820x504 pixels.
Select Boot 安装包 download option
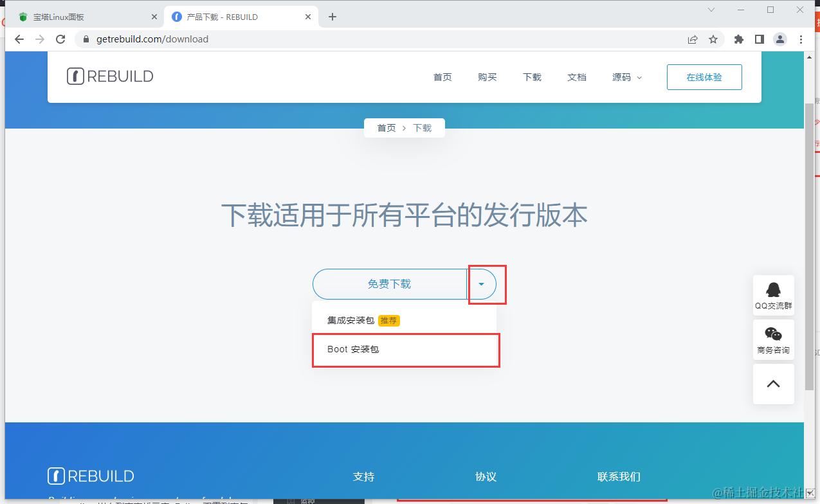(x=353, y=350)
